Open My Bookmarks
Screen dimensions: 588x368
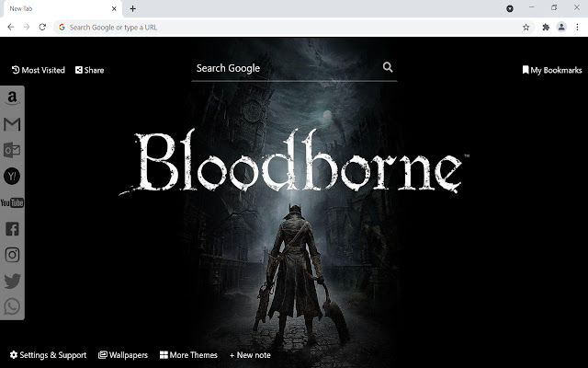pyautogui.click(x=552, y=70)
